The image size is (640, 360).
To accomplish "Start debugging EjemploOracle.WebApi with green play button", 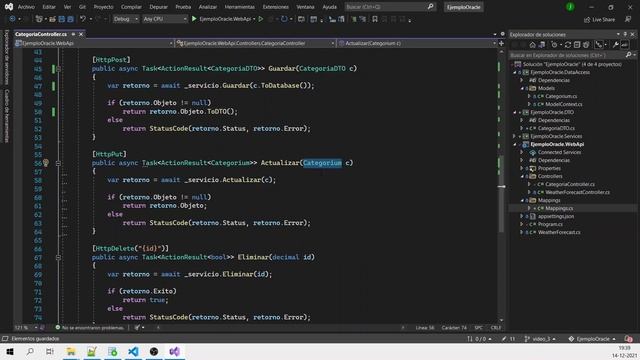I will (194, 19).
